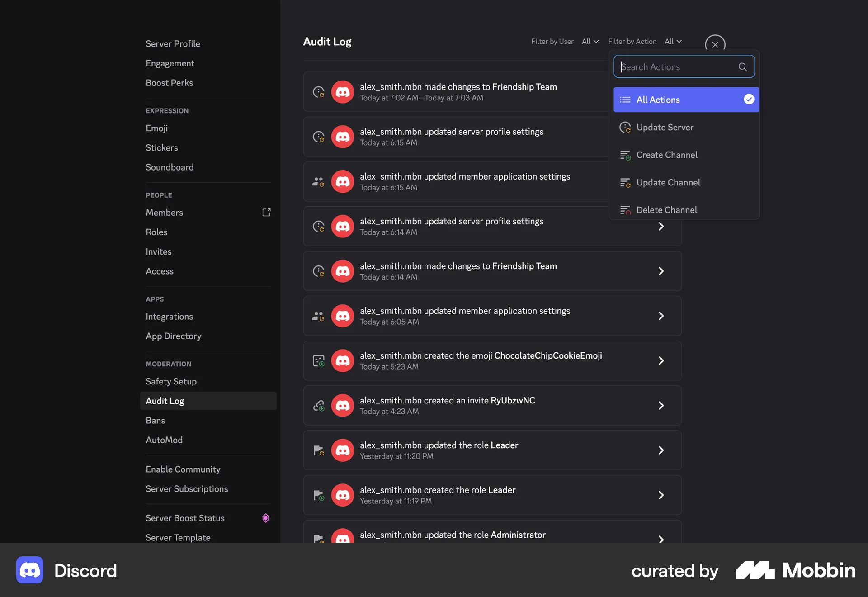Select the Update Channel icon
The image size is (868, 597).
(626, 183)
